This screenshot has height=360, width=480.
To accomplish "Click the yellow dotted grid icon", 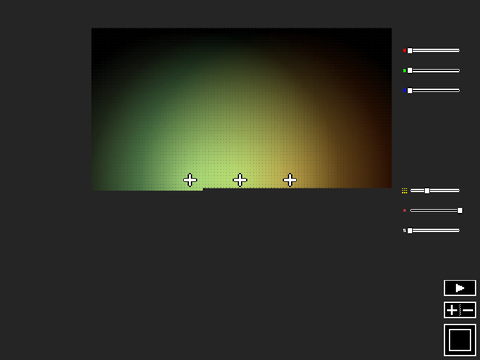I will pos(404,191).
